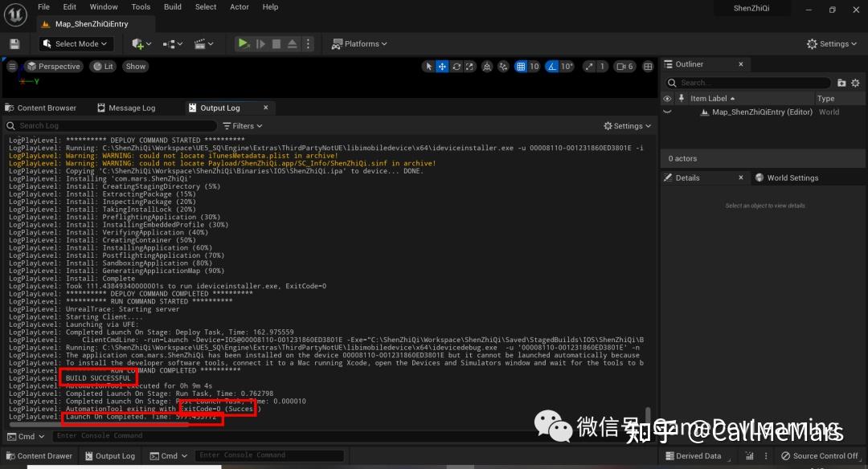Screen dimensions: 868x469
Task: Open the Edit menu
Action: (70, 6)
